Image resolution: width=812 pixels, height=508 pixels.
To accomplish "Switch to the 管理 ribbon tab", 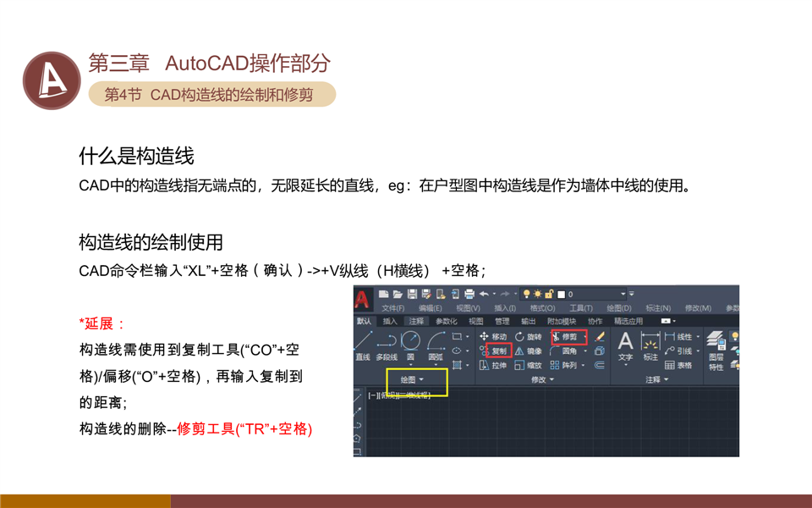I will pos(502,322).
